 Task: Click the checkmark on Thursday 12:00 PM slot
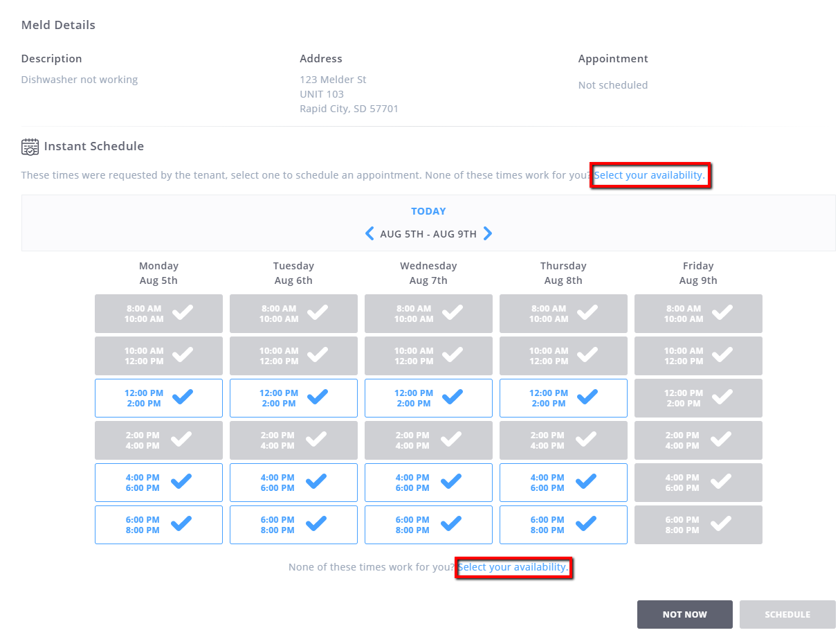(587, 396)
